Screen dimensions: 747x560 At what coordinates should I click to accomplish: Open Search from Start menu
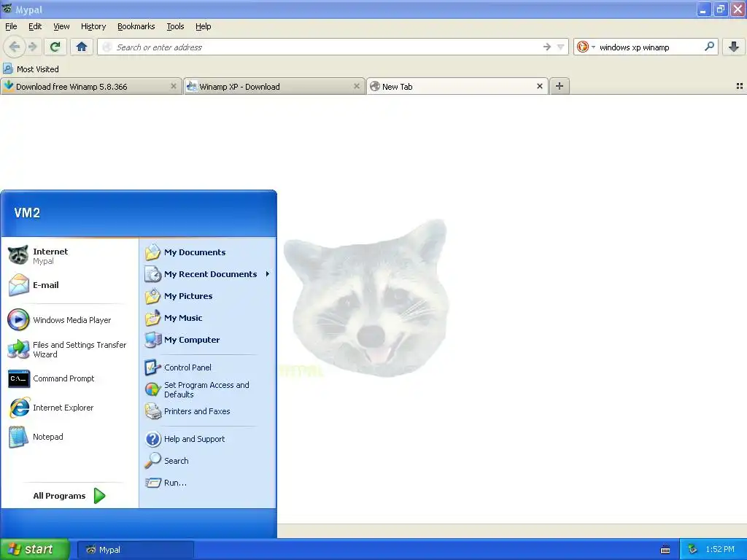(207, 461)
